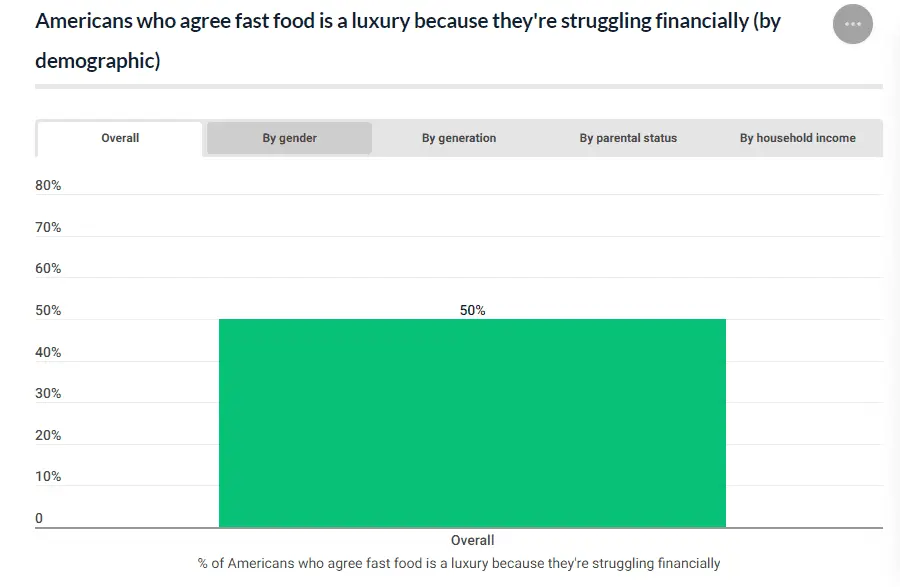900x587 pixels.
Task: Click the 30% y-axis label
Action: click(48, 393)
